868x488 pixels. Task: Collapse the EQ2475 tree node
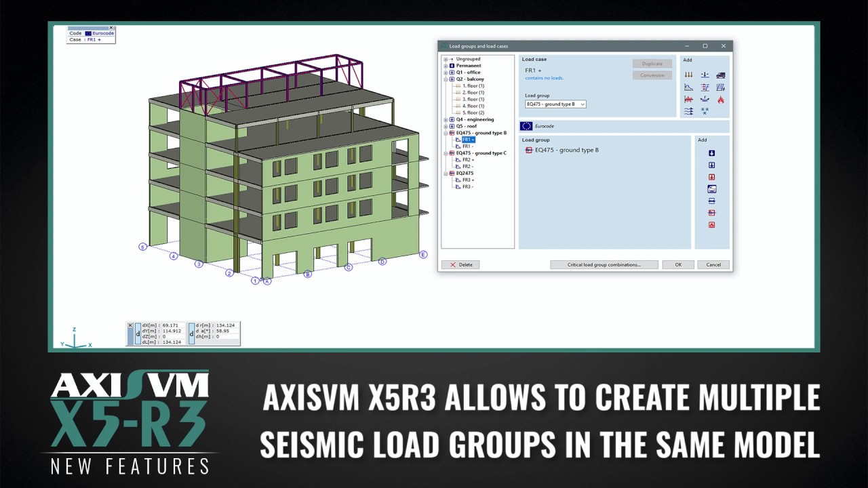pos(446,174)
